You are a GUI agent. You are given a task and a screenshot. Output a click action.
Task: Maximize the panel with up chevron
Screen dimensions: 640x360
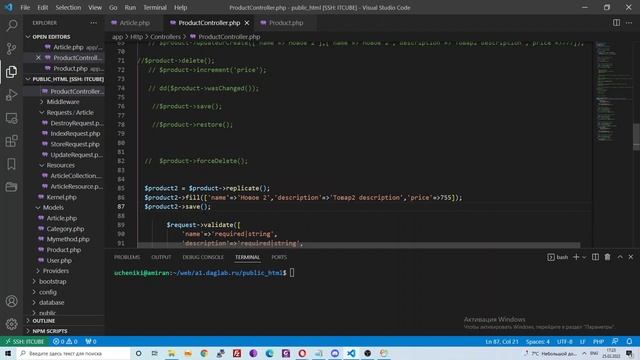(620, 257)
